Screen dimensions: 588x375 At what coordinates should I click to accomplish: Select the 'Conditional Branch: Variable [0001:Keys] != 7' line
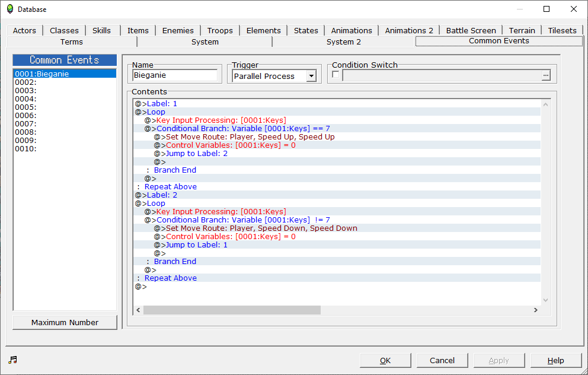click(337, 220)
